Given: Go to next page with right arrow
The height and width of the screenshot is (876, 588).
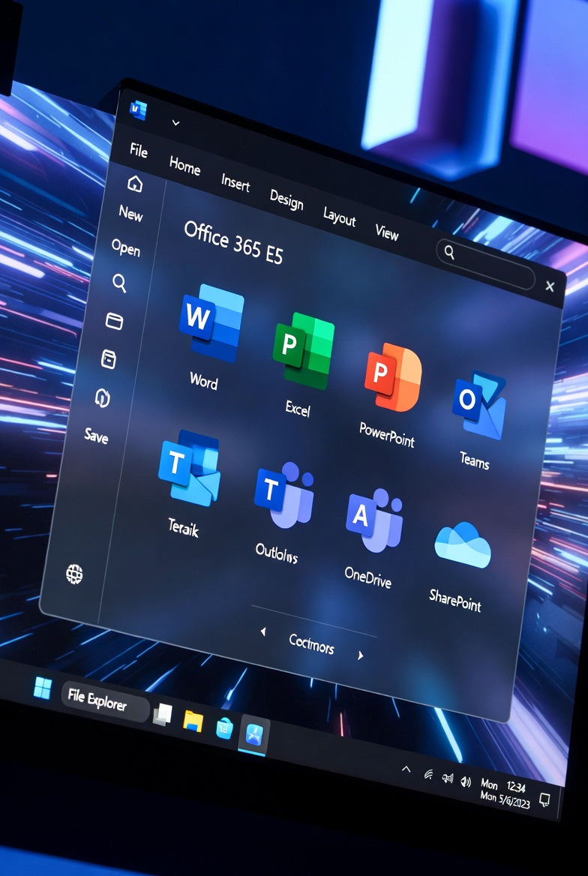Looking at the screenshot, I should (361, 655).
